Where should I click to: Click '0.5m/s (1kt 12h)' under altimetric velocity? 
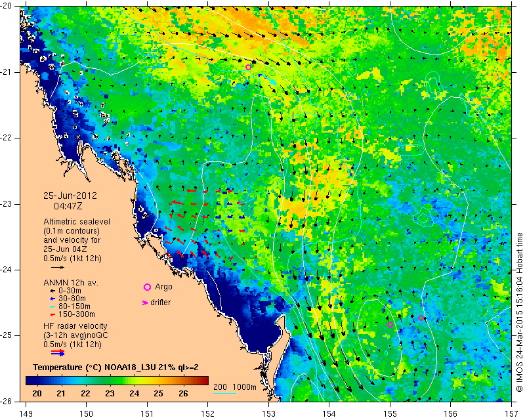click(x=72, y=258)
